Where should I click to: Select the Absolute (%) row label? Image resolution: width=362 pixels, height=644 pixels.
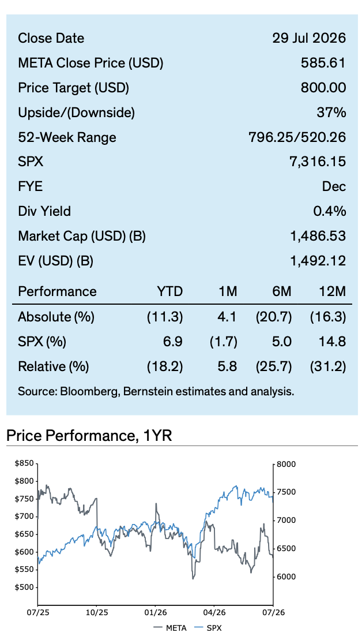pyautogui.click(x=56, y=317)
